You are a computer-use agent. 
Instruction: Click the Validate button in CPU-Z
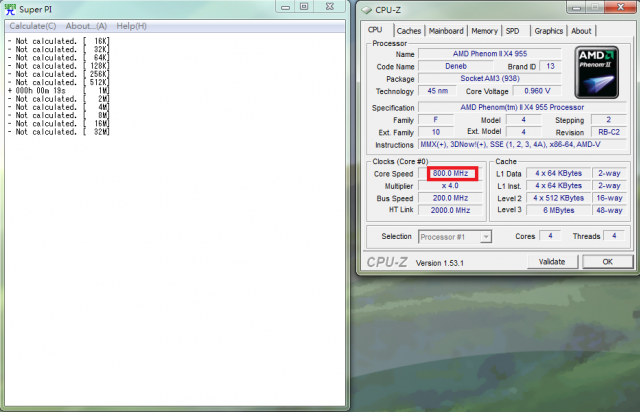pos(552,262)
